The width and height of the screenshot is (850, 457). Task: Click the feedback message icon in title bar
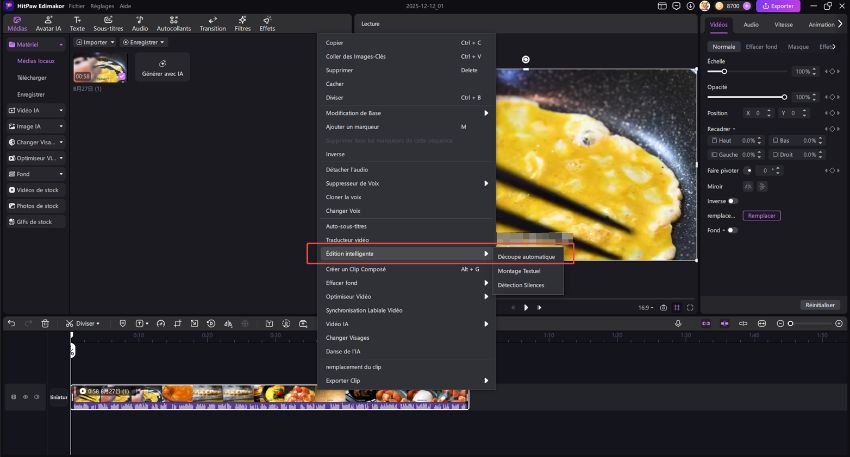676,6
